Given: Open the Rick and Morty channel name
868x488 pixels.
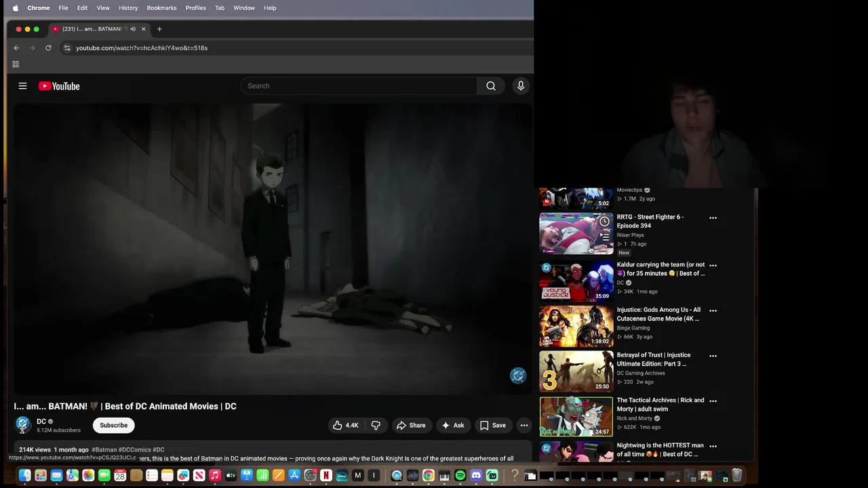Looking at the screenshot, I should [x=634, y=418].
